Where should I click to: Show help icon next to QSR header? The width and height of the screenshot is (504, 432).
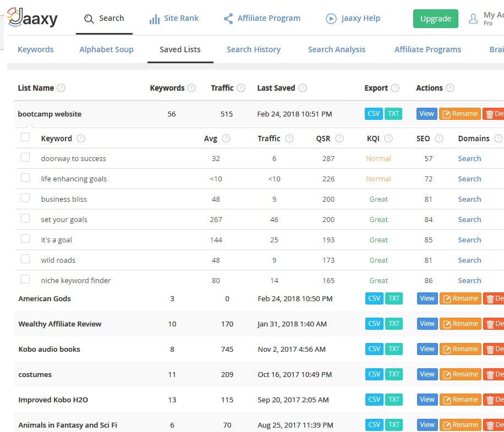click(x=339, y=139)
